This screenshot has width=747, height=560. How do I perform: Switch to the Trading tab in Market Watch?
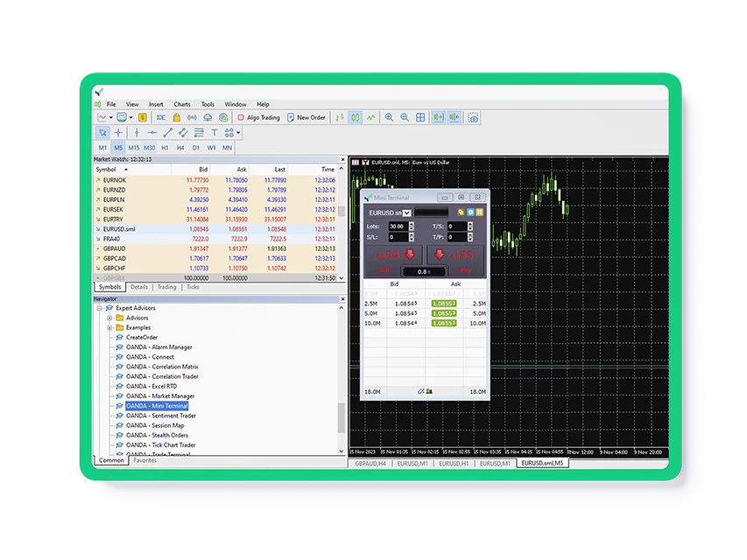pyautogui.click(x=166, y=287)
